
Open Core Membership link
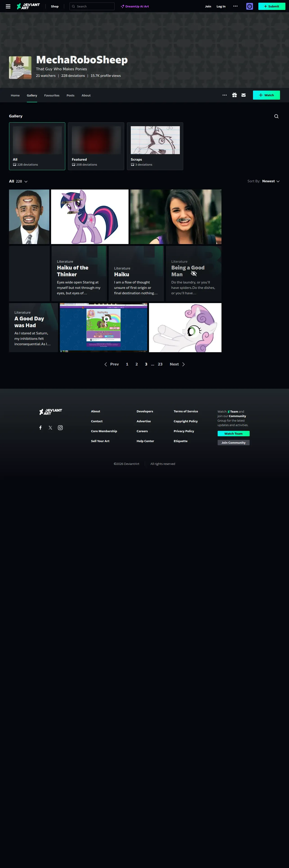(104, 431)
